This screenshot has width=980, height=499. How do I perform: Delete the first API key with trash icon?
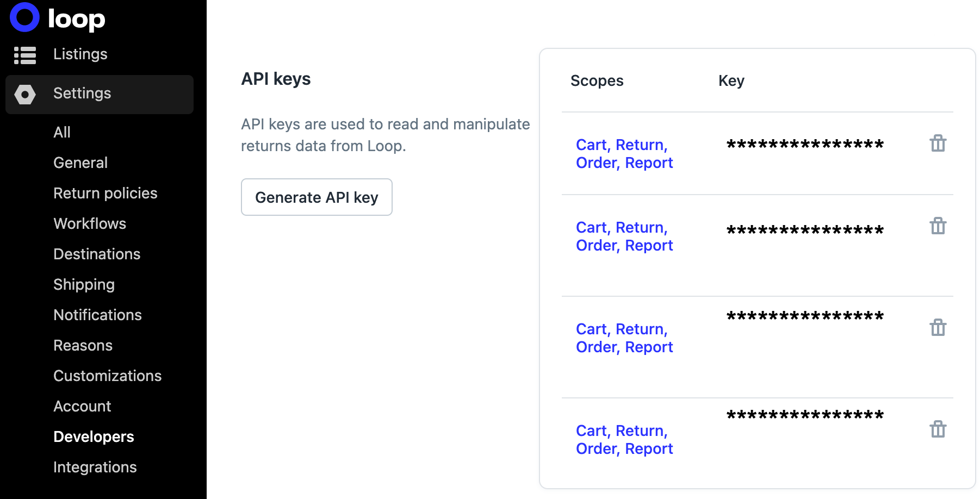[x=938, y=144]
